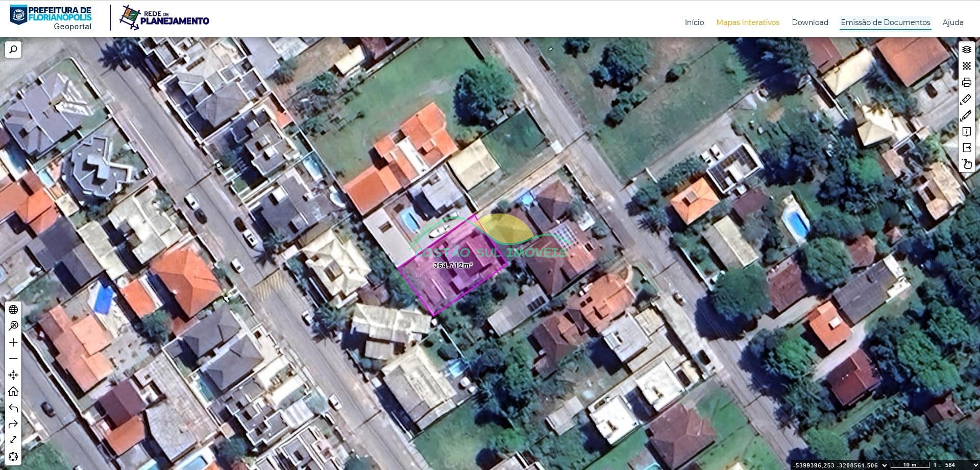Viewport: 980px width, 470px height.
Task: Open the map search magnifier tool
Action: click(13, 50)
